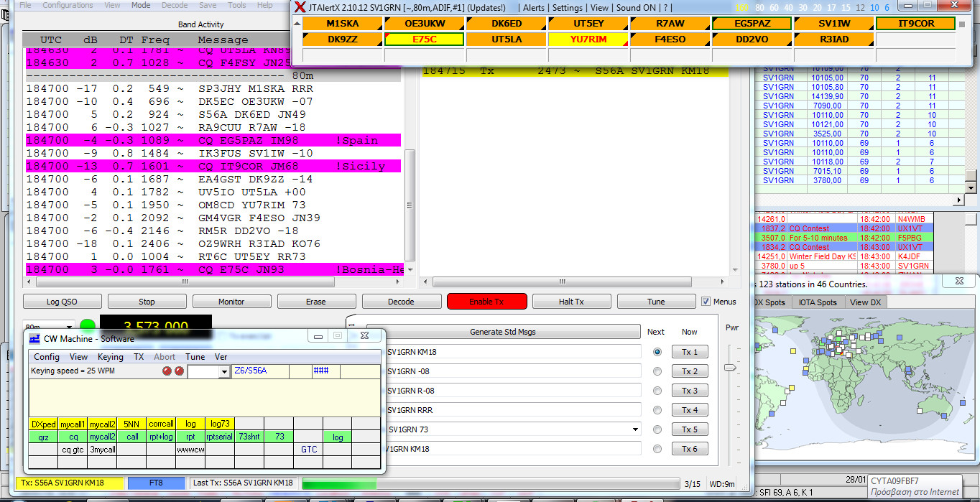Click the first red abort icon in CW Machine

pos(166,371)
